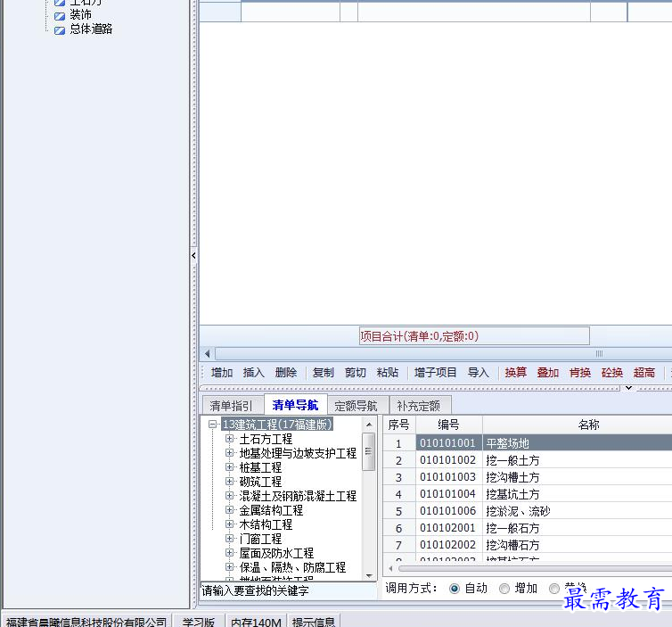Click the horizontal scrollbar thumb under 项目合计
This screenshot has width=672, height=627.
coord(443,354)
